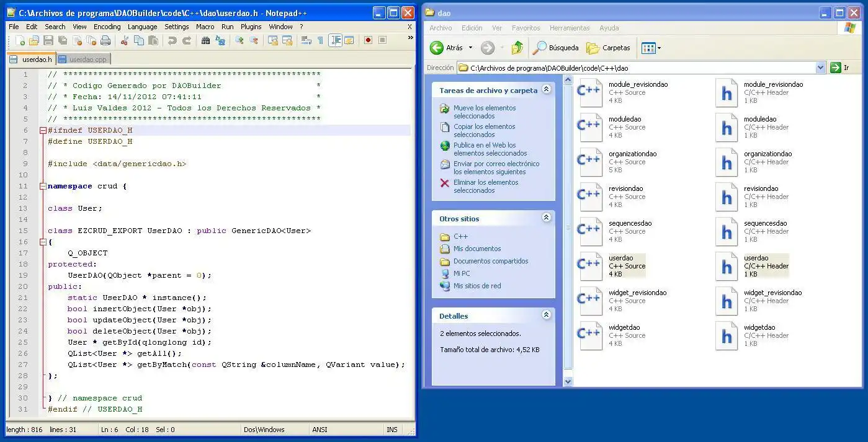The image size is (868, 442).
Task: Click the Print icon in Notepad++ toolbar
Action: point(105,40)
